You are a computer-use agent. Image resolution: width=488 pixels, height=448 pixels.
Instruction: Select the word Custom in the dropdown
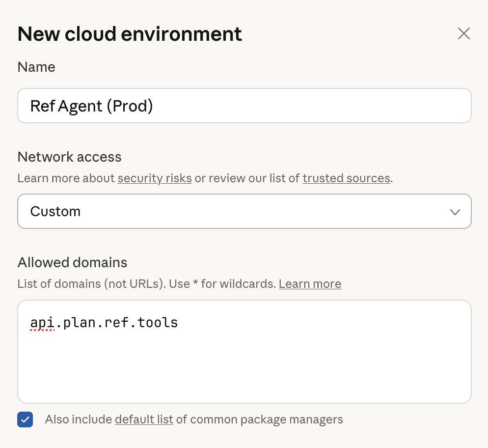coord(55,211)
